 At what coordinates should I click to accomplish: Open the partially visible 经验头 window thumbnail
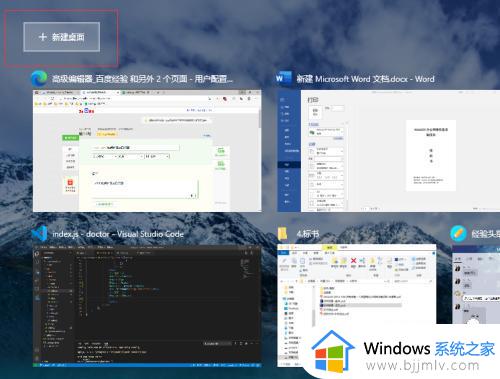pos(476,284)
